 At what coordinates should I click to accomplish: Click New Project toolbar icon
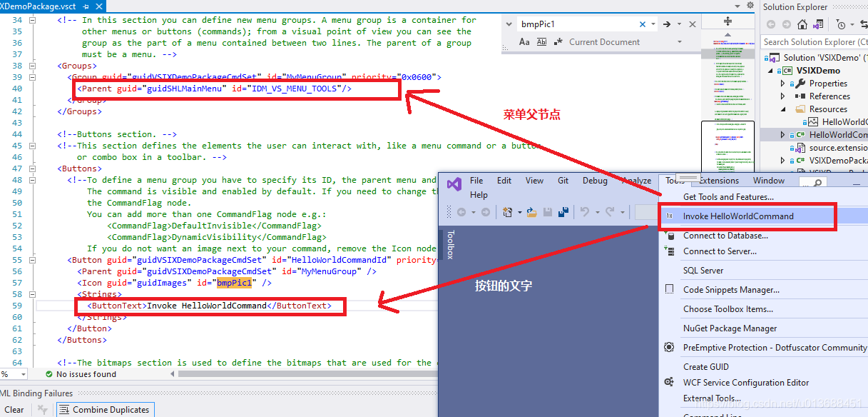508,212
